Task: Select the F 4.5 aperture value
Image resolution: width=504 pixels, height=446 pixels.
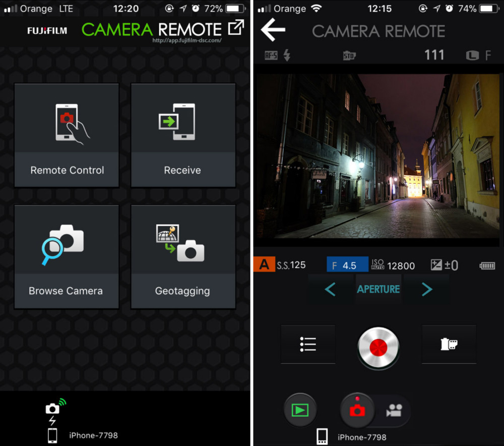Action: tap(347, 265)
